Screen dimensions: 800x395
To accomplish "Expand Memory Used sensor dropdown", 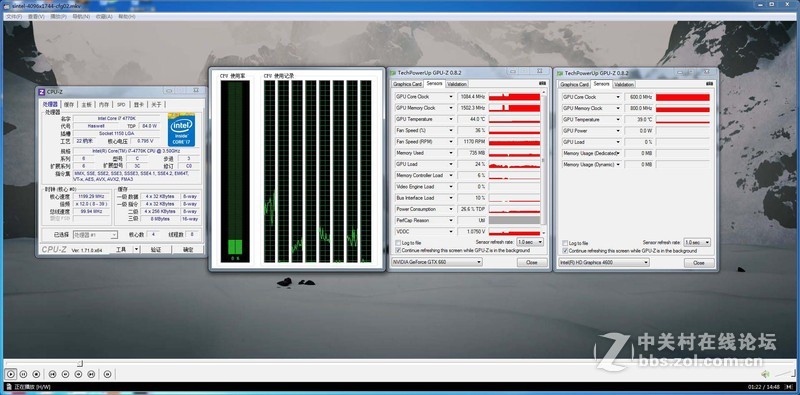I will [x=451, y=153].
